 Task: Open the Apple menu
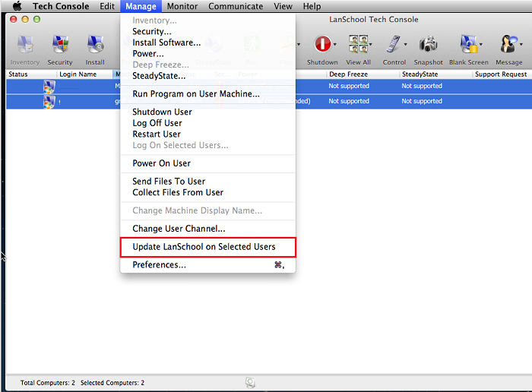[x=17, y=6]
